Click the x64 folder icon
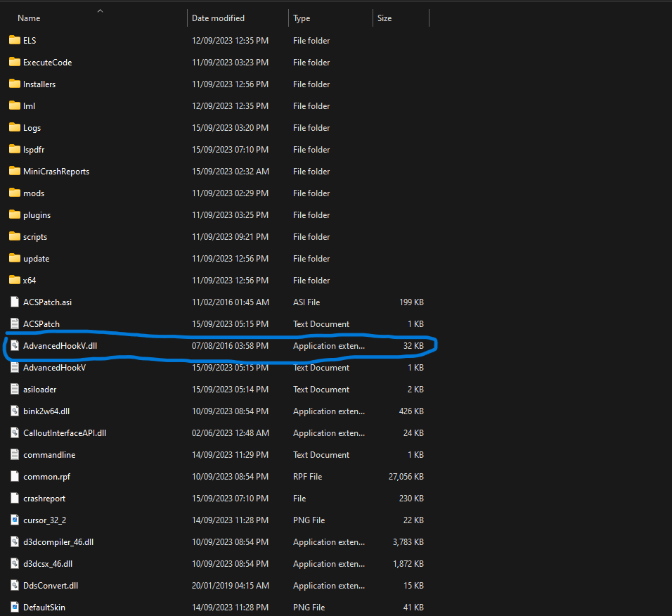672x616 pixels. 15,280
